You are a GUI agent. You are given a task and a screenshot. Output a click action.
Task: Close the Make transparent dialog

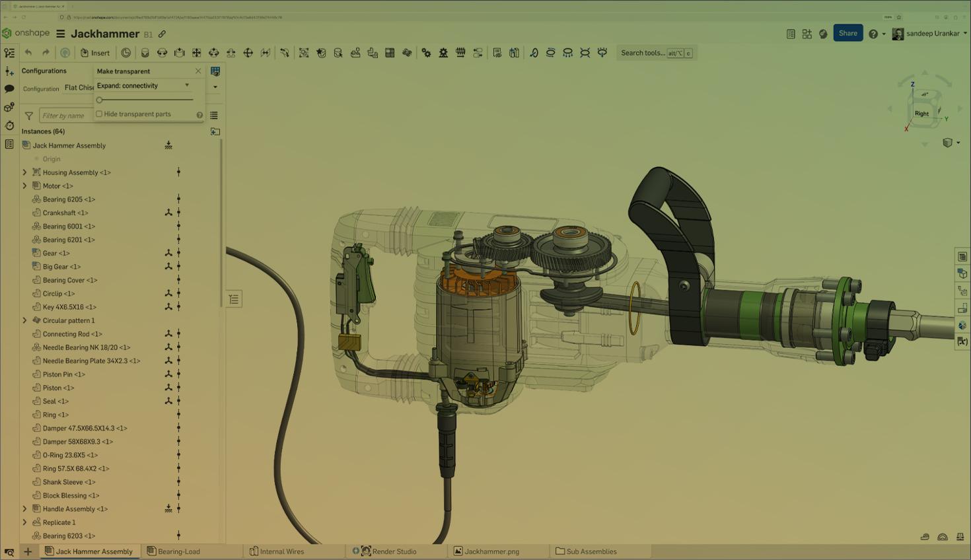(x=198, y=71)
